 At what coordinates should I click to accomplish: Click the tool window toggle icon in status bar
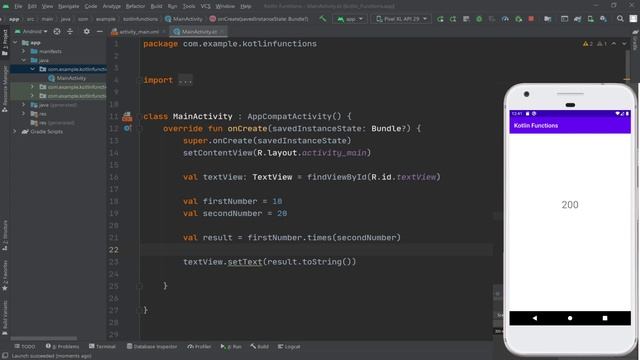point(5,356)
